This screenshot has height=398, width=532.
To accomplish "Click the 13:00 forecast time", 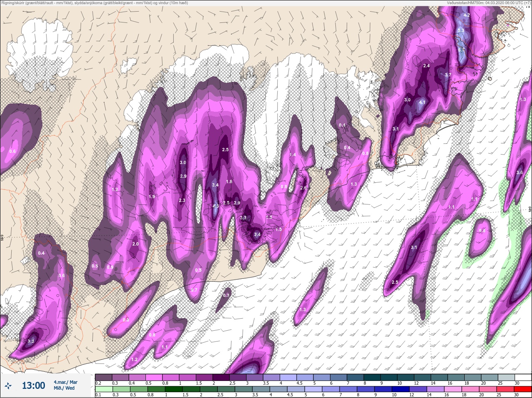I will point(33,386).
